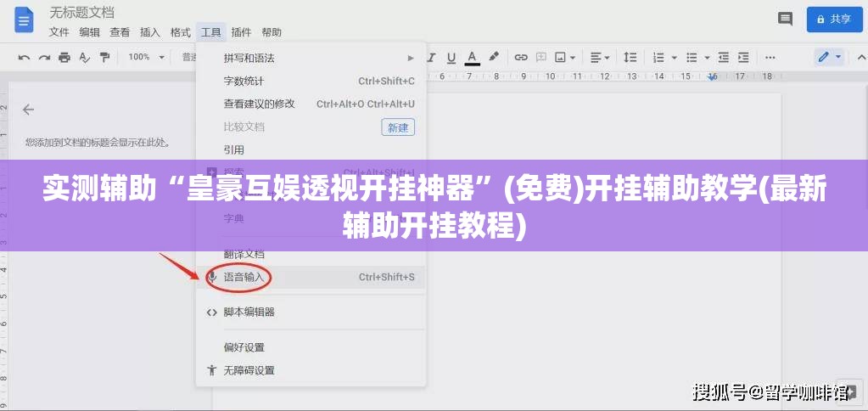The height and width of the screenshot is (411, 868).
Task: Select the paint format roller icon
Action: [x=104, y=57]
